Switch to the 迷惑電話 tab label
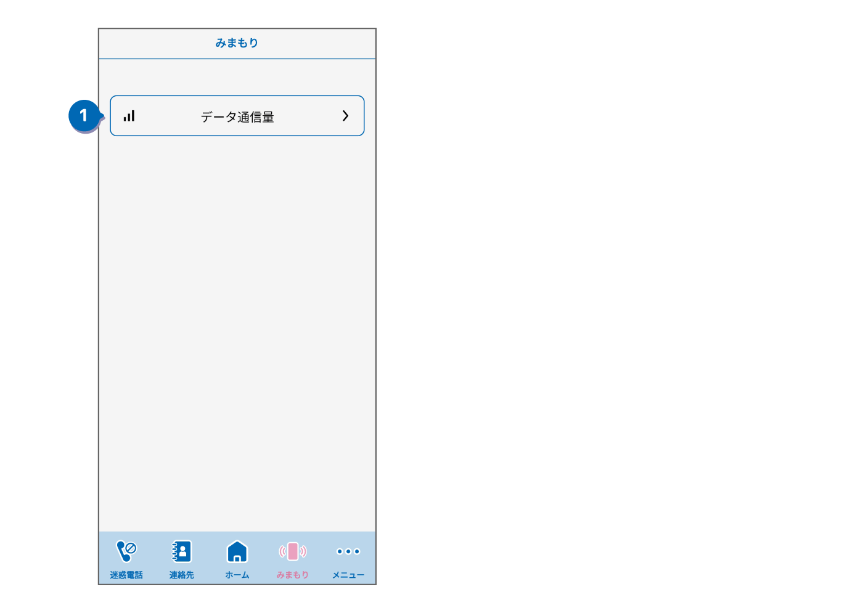This screenshot has height=616, width=863. tap(126, 575)
